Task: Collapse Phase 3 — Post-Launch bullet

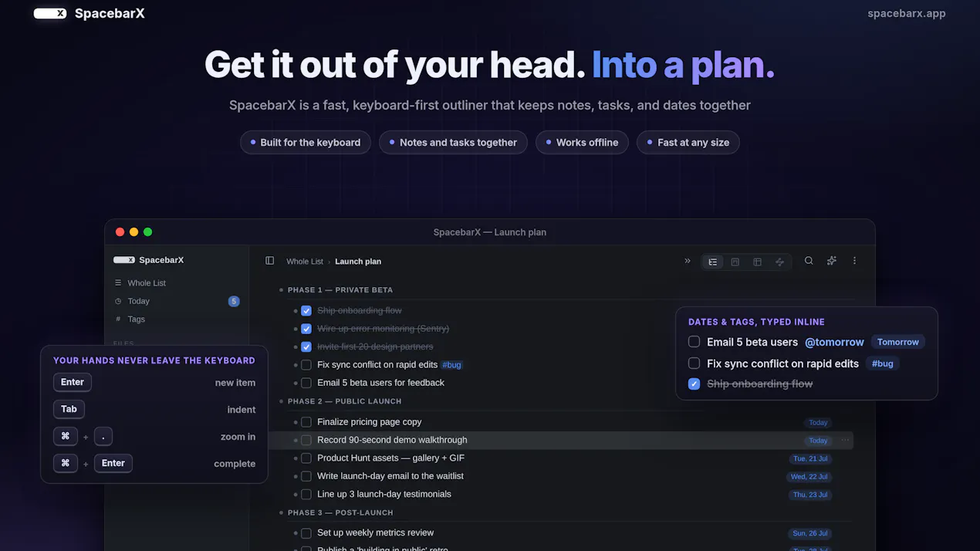Action: click(282, 512)
